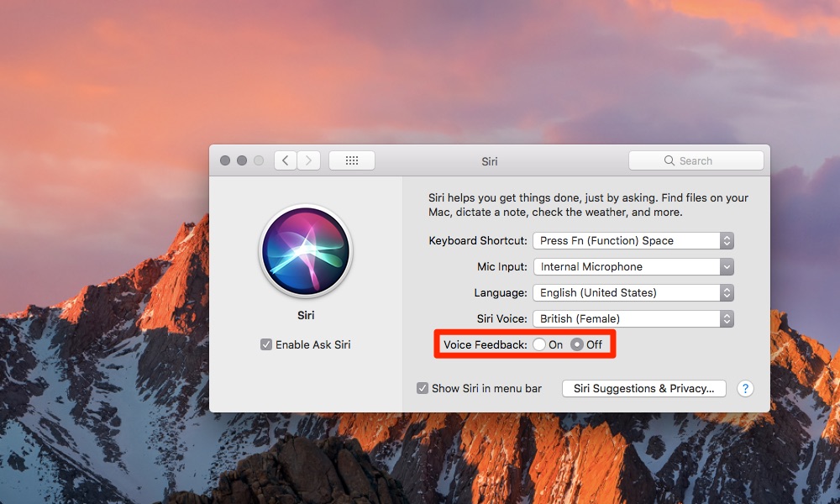Open the Mic Input dropdown
The height and width of the screenshot is (504, 840).
633,267
